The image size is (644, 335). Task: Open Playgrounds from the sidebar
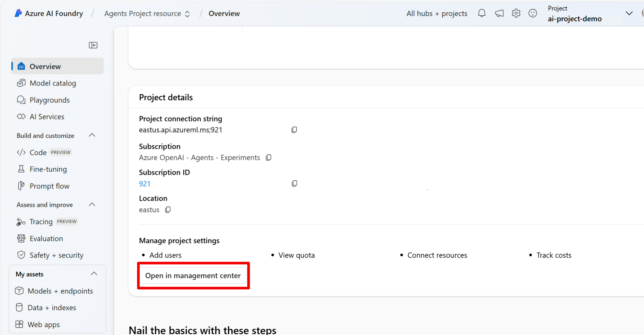49,100
